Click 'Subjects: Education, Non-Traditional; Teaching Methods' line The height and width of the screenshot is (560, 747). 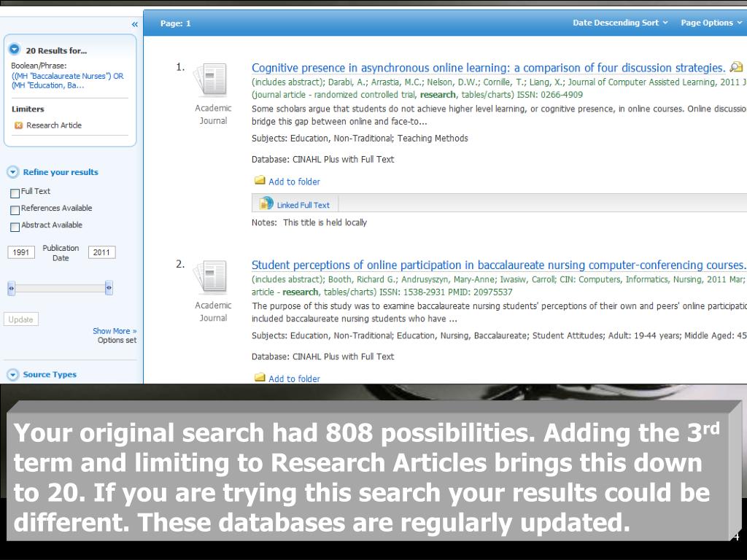coord(360,139)
